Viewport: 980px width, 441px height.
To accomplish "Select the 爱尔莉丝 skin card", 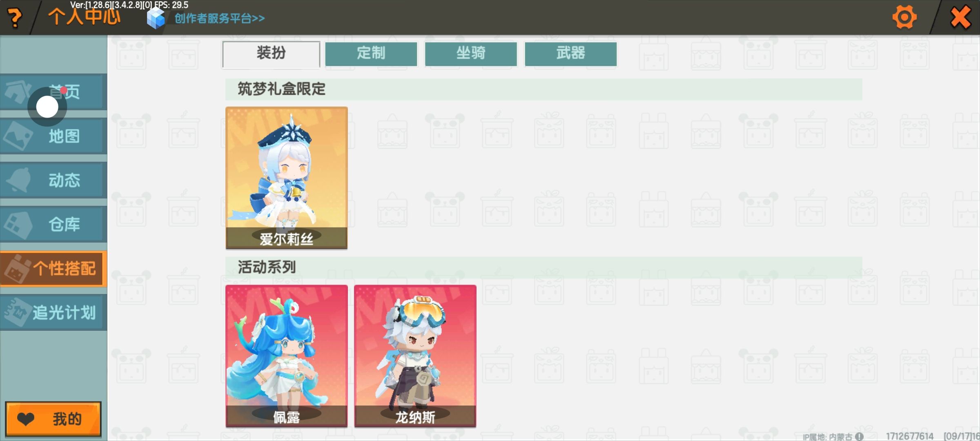I will 287,178.
